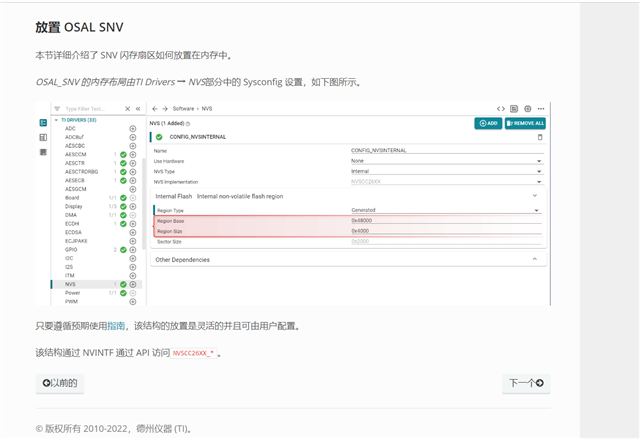
Task: Add an ADC instance with plus icon
Action: click(x=133, y=129)
